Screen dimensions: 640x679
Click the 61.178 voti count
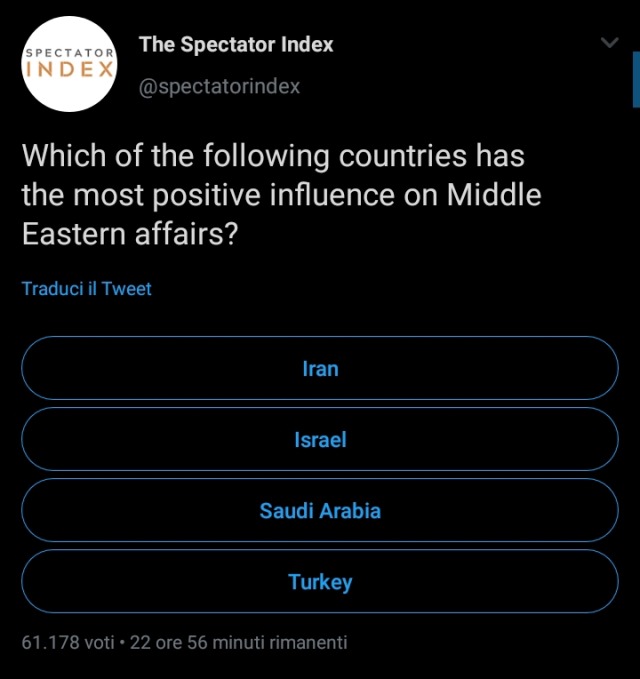coord(68,642)
